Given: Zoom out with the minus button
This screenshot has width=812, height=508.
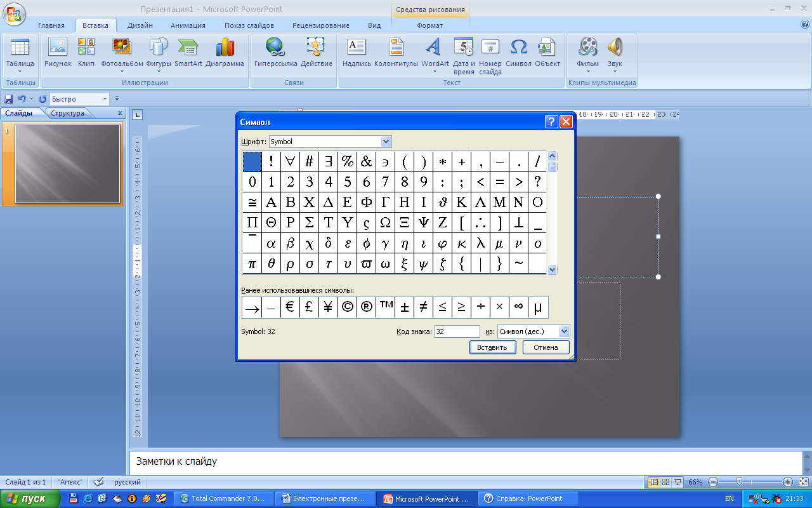Looking at the screenshot, I should [x=713, y=482].
